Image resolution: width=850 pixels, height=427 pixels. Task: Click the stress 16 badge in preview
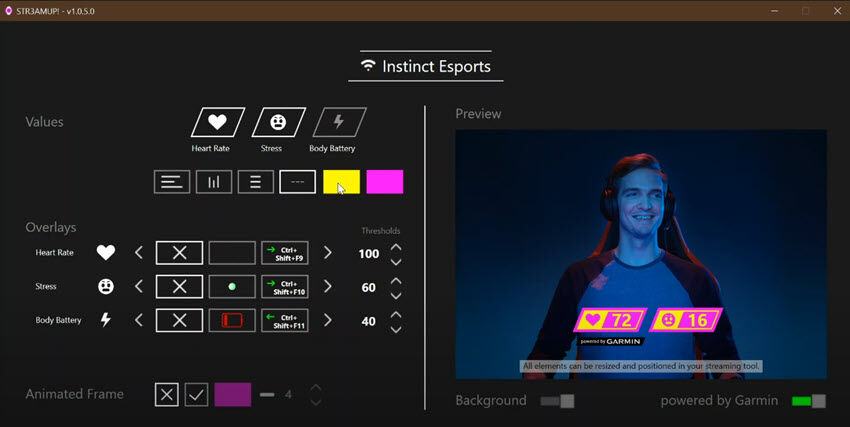pos(685,320)
